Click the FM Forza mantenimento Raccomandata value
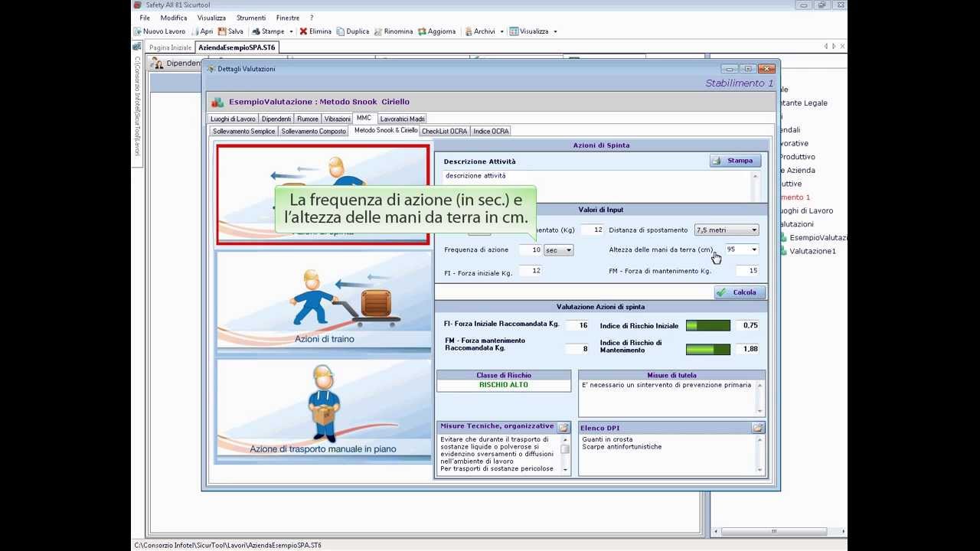 tap(577, 349)
